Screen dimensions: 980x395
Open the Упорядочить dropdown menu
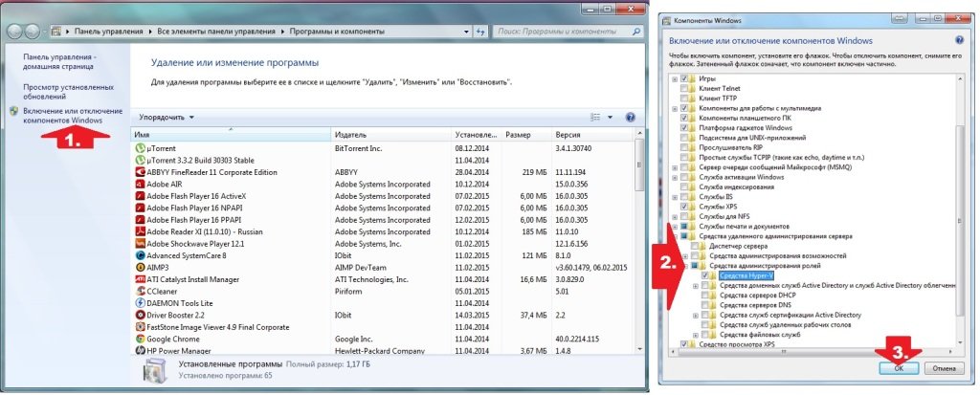pyautogui.click(x=167, y=117)
